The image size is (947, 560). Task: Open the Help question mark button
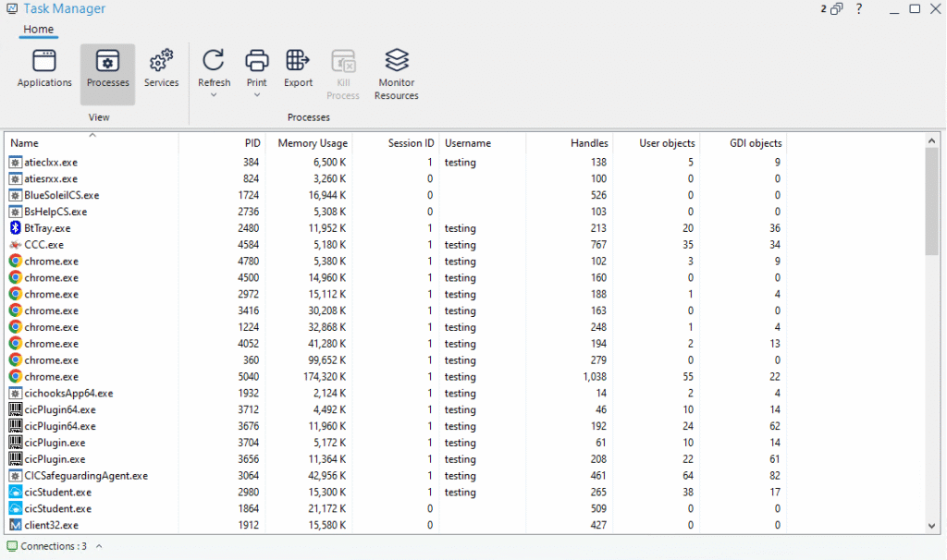coord(859,9)
